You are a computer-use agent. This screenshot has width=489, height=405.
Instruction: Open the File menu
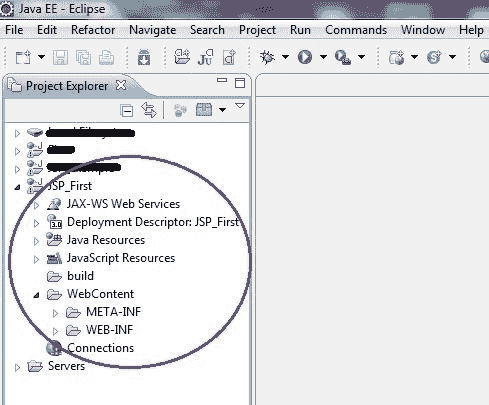point(14,30)
